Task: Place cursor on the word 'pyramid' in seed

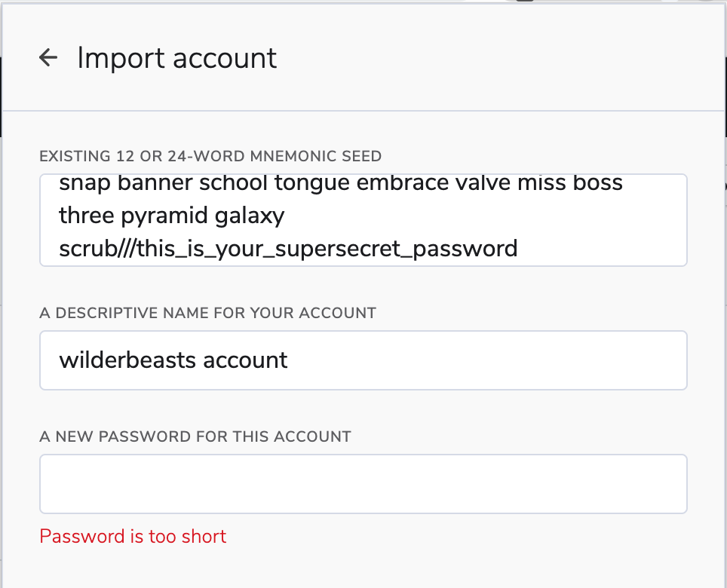Action: 164,216
